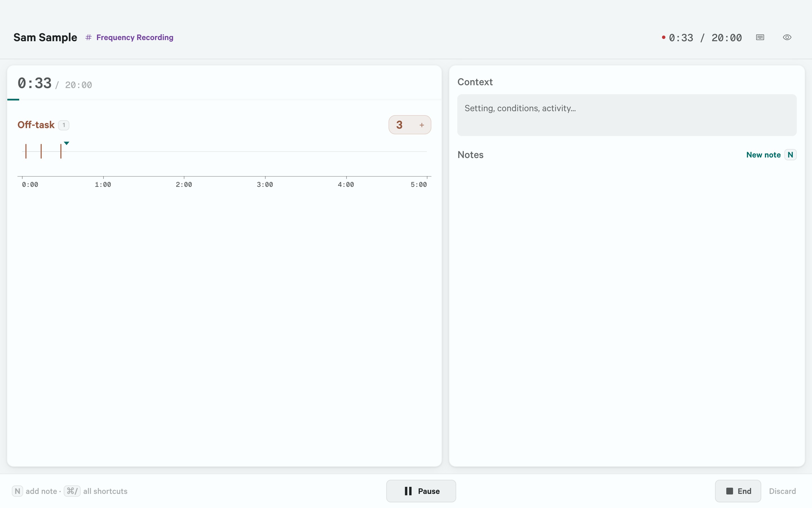
Task: Click the N shortcut badge beside New note
Action: coord(790,155)
